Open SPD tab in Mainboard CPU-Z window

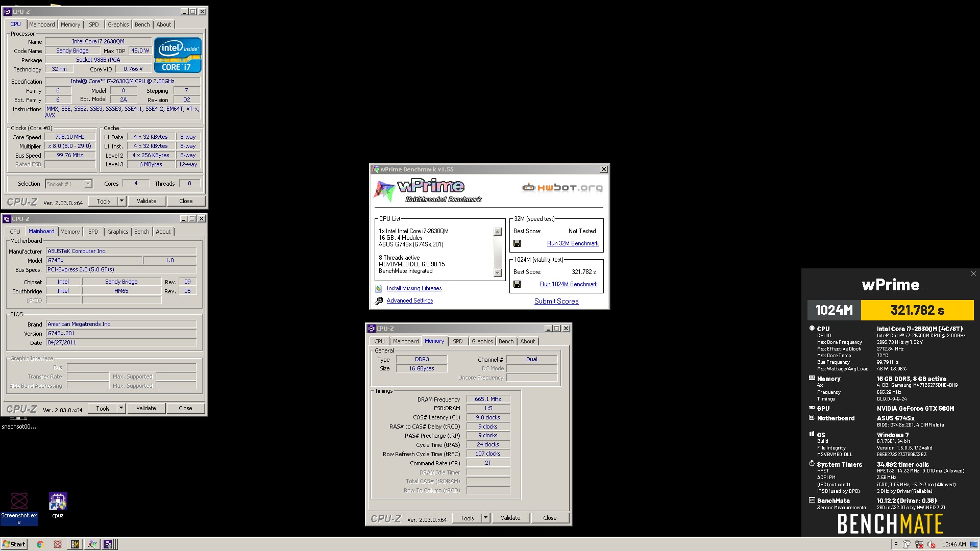click(93, 232)
